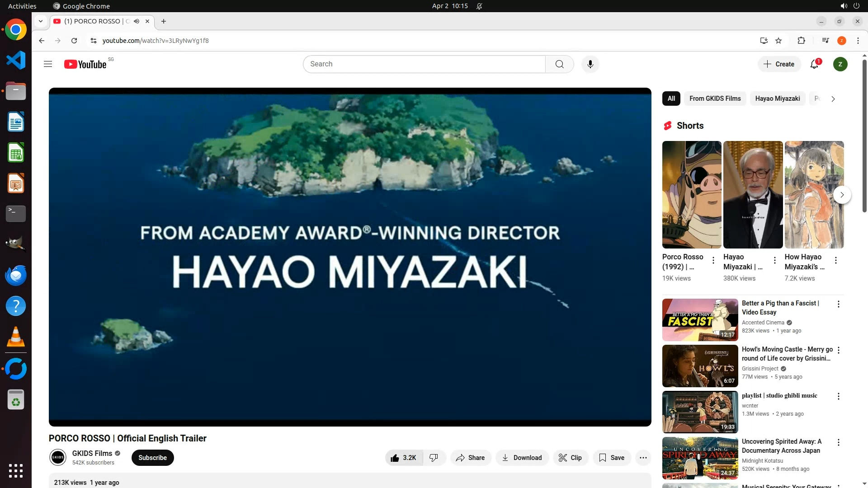Bookmark this page with star icon

pyautogui.click(x=778, y=41)
